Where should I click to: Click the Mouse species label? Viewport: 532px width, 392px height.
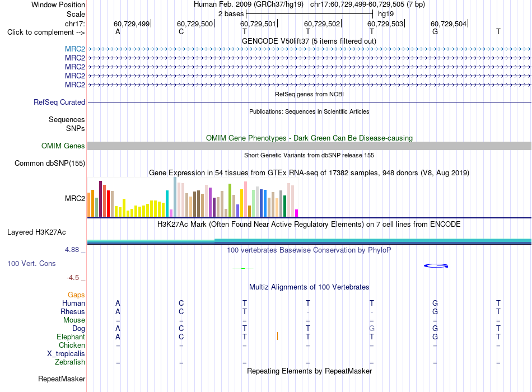74,320
